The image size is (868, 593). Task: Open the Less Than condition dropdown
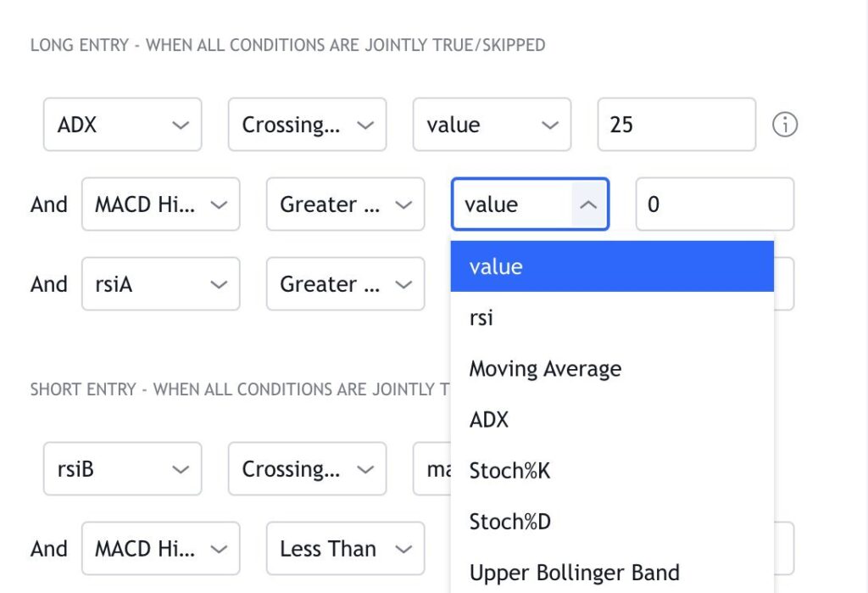pyautogui.click(x=345, y=549)
